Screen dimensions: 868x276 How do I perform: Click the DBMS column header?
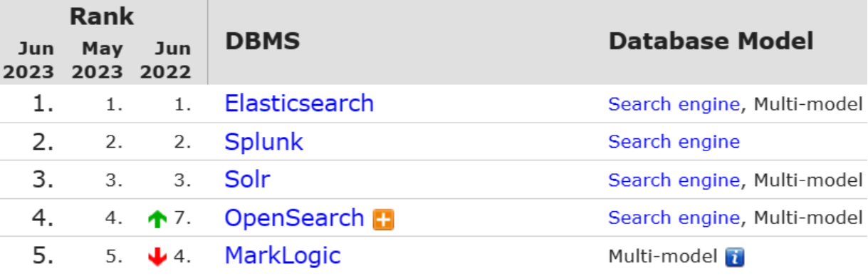[x=263, y=41]
